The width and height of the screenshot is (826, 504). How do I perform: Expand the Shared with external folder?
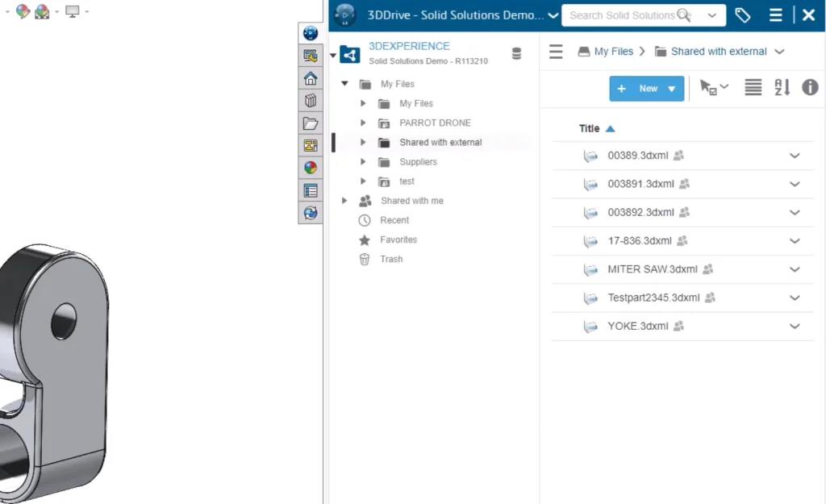click(363, 142)
